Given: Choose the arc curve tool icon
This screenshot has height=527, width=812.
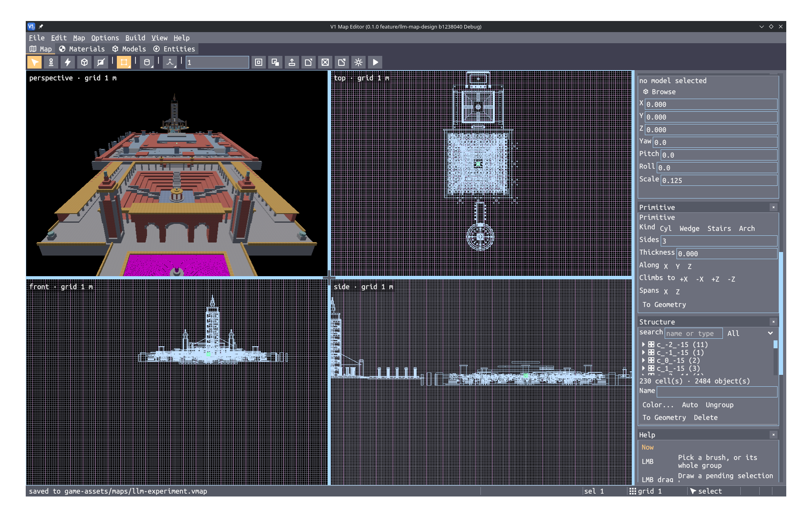Looking at the screenshot, I should click(170, 62).
